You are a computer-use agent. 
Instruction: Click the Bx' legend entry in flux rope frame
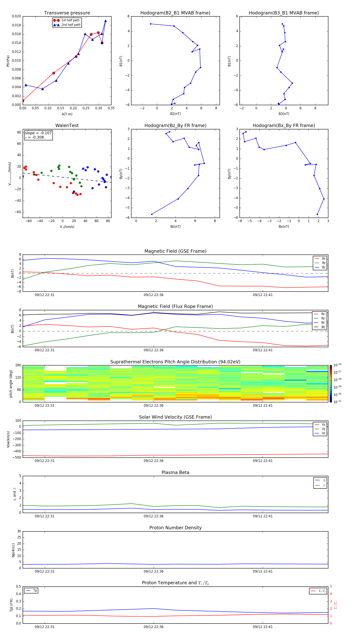click(320, 314)
